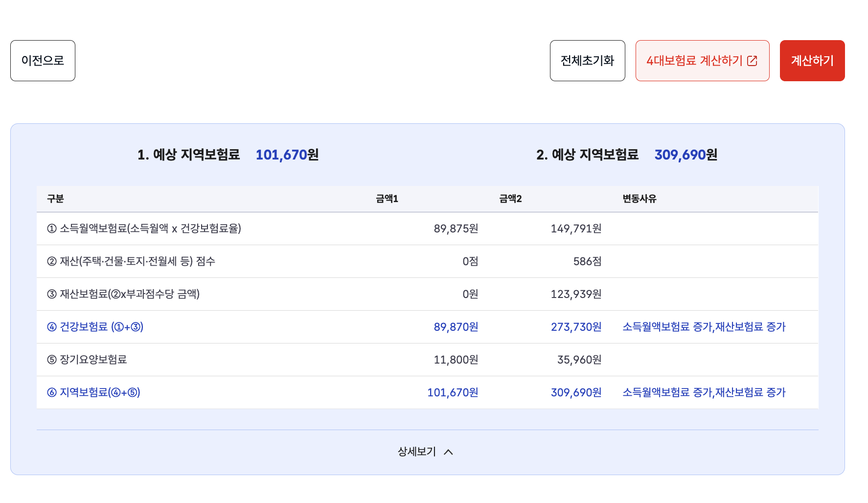Select the 123,939원 cell
Viewport: 868px width, 503px height.
576,294
